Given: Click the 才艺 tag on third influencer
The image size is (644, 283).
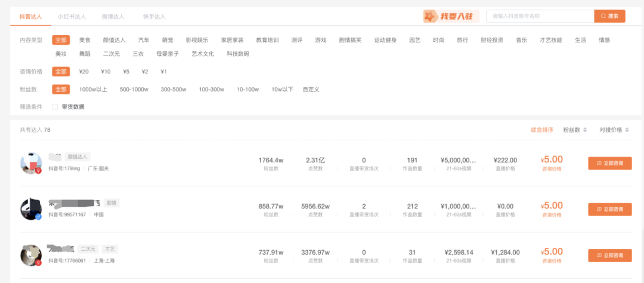Looking at the screenshot, I should 110,249.
